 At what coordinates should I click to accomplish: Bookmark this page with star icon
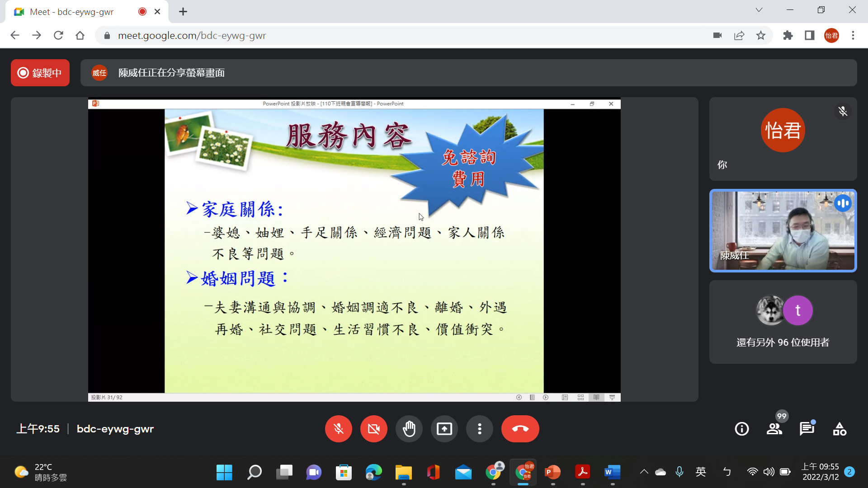[761, 35]
